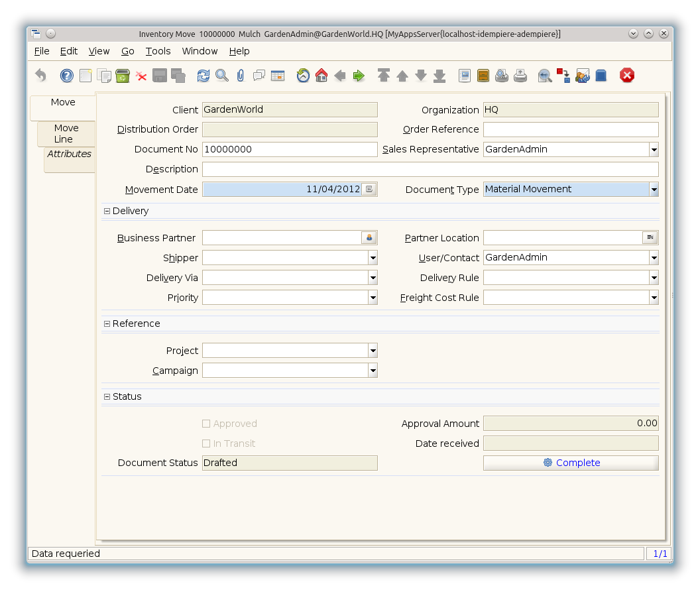
Task: Click the red X Delete record icon
Action: [141, 76]
